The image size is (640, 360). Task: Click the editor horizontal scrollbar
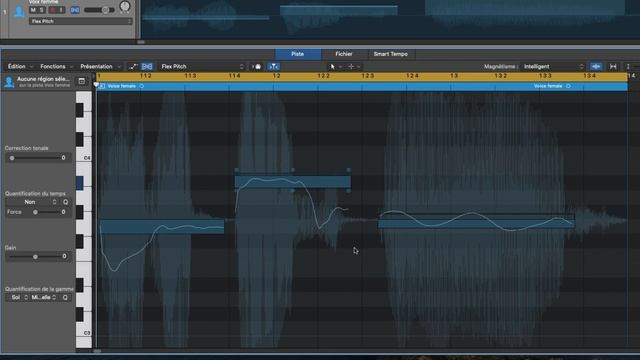[97, 351]
